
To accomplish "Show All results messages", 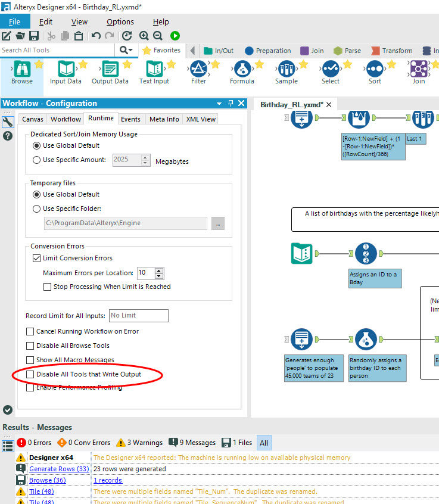I will [x=264, y=443].
